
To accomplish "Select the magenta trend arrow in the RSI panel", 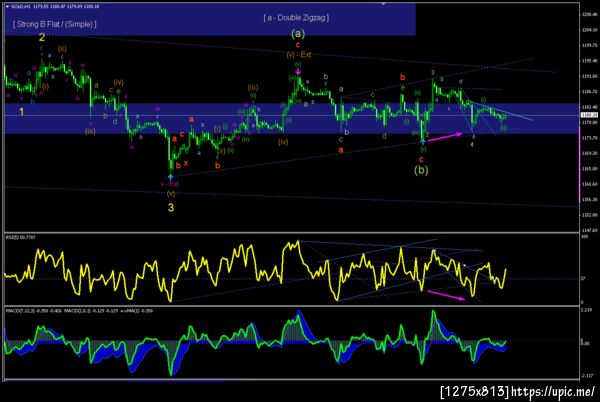I will point(446,295).
